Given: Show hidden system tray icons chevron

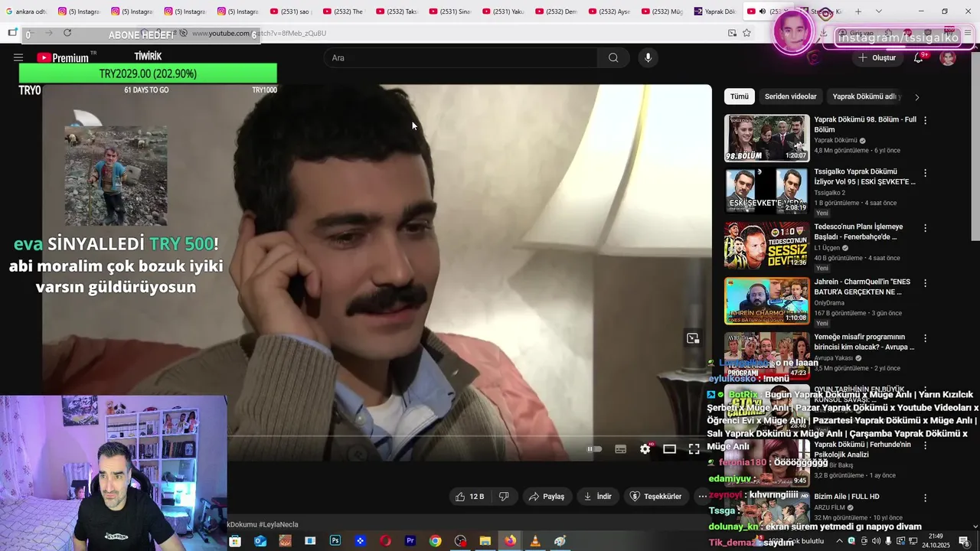Looking at the screenshot, I should pos(838,541).
